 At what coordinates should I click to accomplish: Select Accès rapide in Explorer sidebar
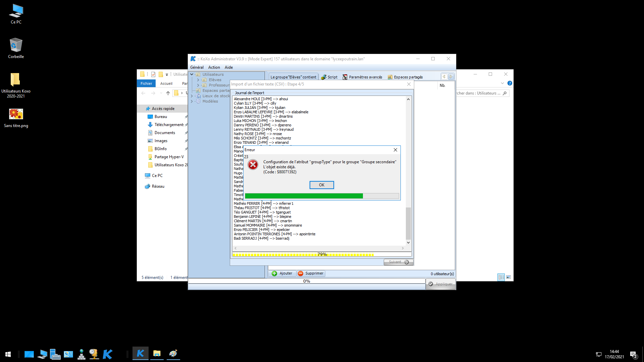163,109
